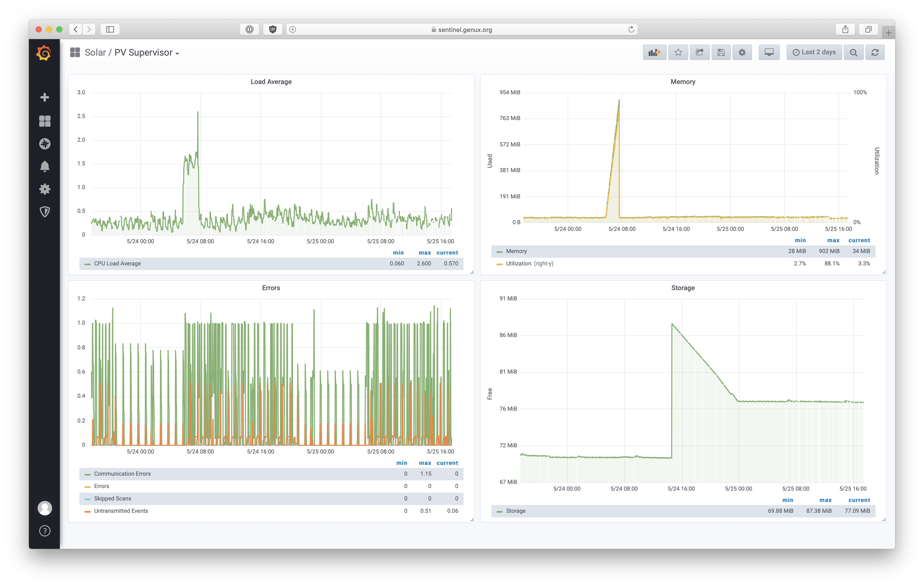Image resolution: width=924 pixels, height=587 pixels.
Task: Open the Load Average panel title menu
Action: pyautogui.click(x=271, y=82)
